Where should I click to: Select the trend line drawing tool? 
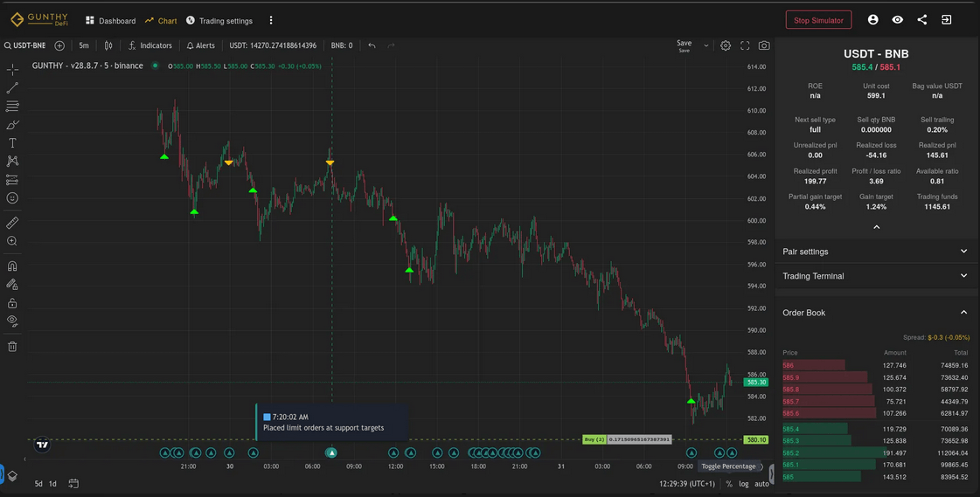[x=12, y=88]
